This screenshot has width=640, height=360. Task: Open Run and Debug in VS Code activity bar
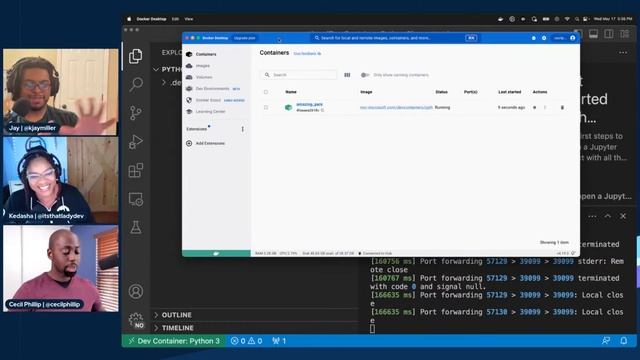136,142
